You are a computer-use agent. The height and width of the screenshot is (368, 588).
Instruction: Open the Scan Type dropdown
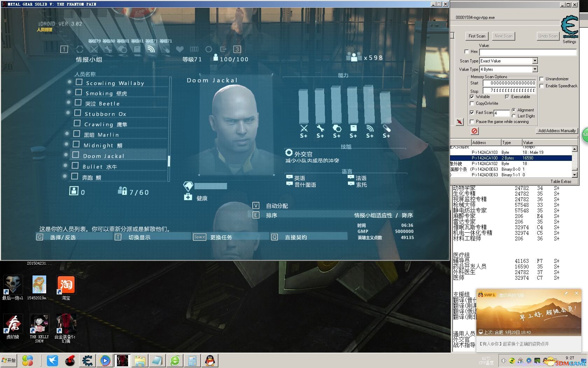(x=535, y=61)
